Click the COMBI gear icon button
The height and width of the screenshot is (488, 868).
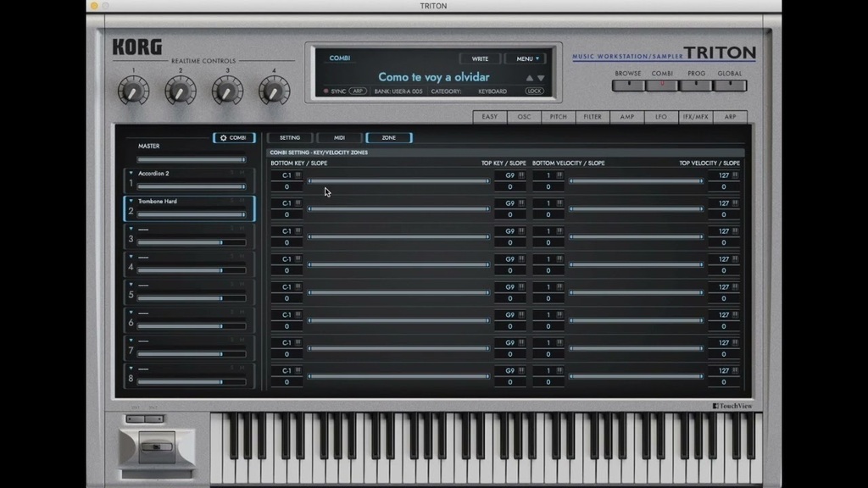click(234, 138)
